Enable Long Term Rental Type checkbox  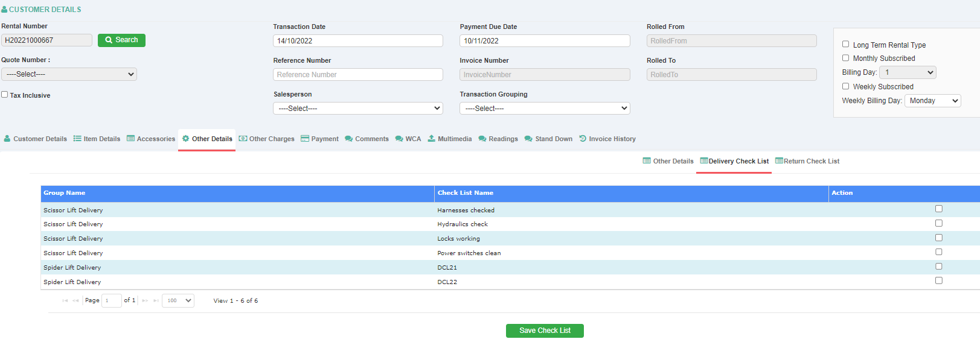pyautogui.click(x=845, y=44)
